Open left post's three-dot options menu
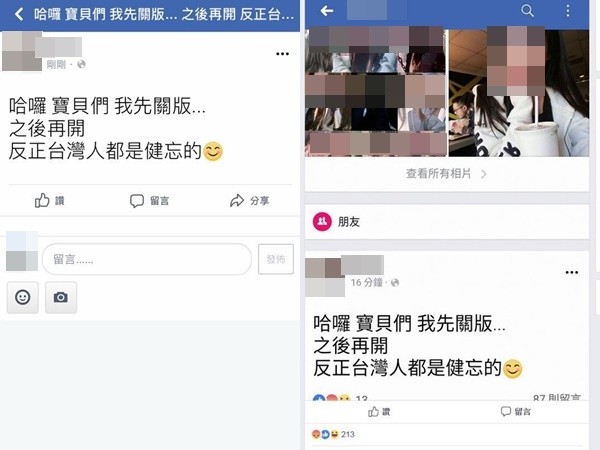600x450 pixels. coord(282,54)
